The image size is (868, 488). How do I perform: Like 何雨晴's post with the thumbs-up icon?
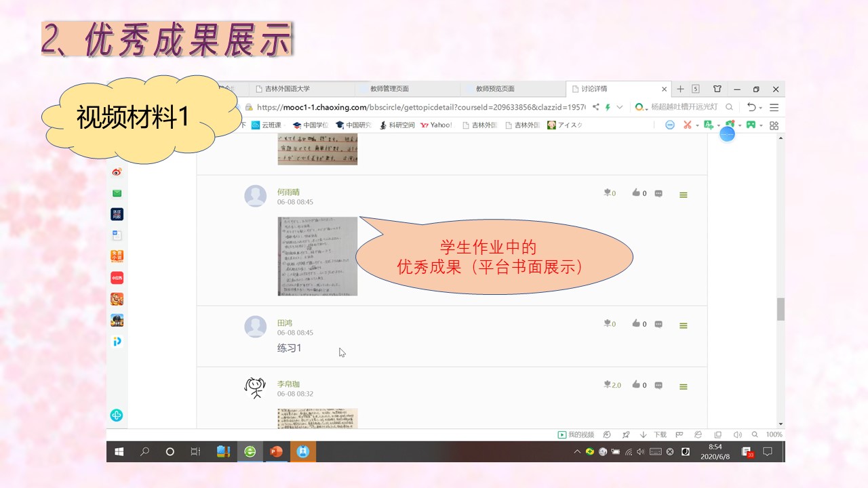tap(636, 193)
